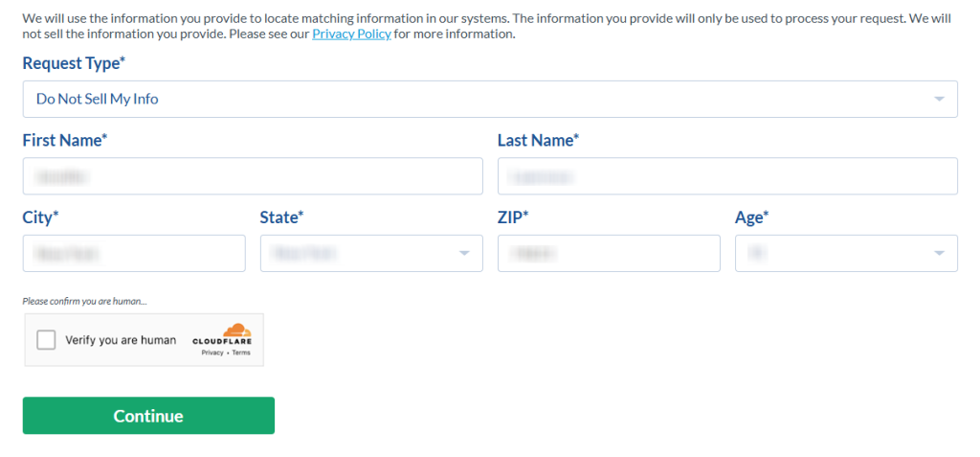Click the Request Type dropdown arrow
This screenshot has height=457, width=980.
pos(940,99)
